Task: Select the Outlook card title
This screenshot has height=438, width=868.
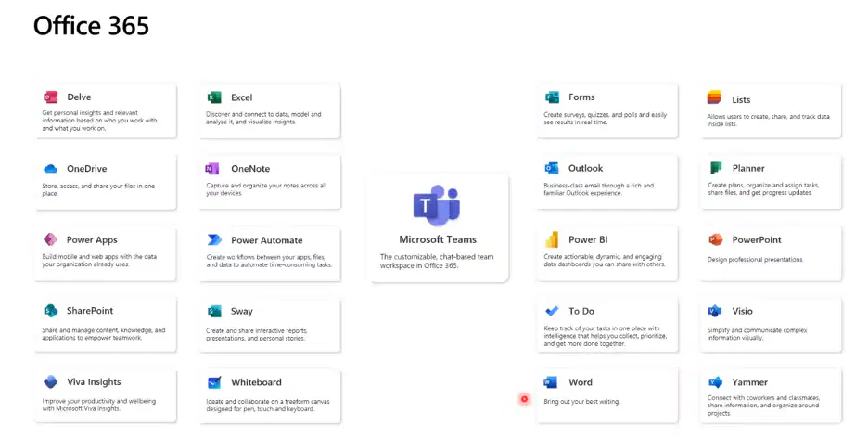Action: click(x=585, y=168)
